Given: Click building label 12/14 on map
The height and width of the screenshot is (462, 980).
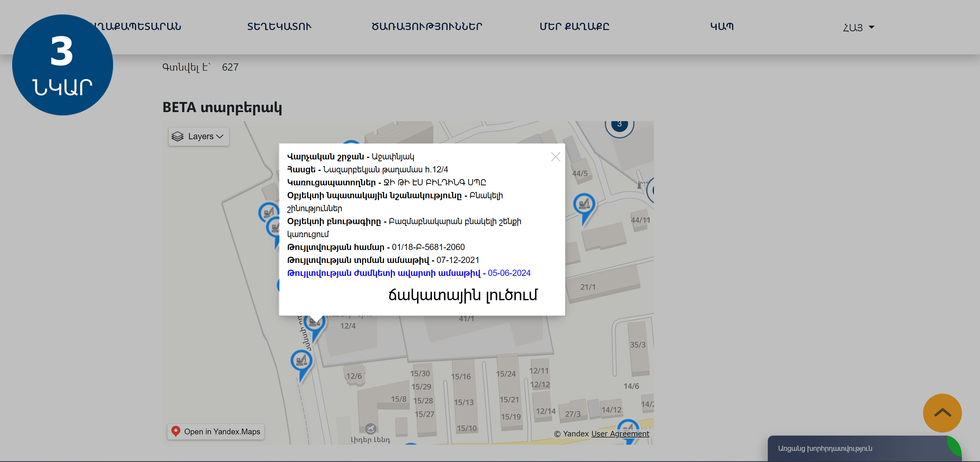Looking at the screenshot, I should (546, 411).
